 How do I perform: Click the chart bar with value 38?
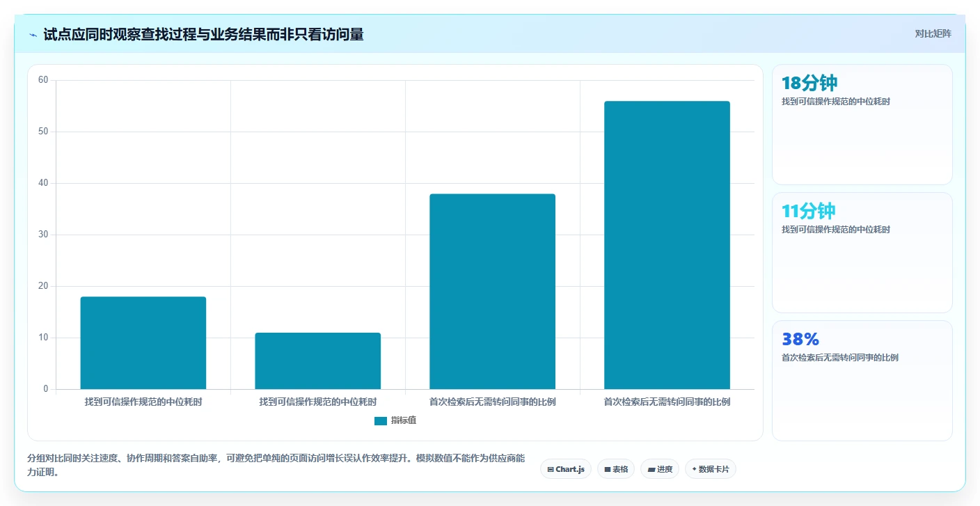[493, 292]
